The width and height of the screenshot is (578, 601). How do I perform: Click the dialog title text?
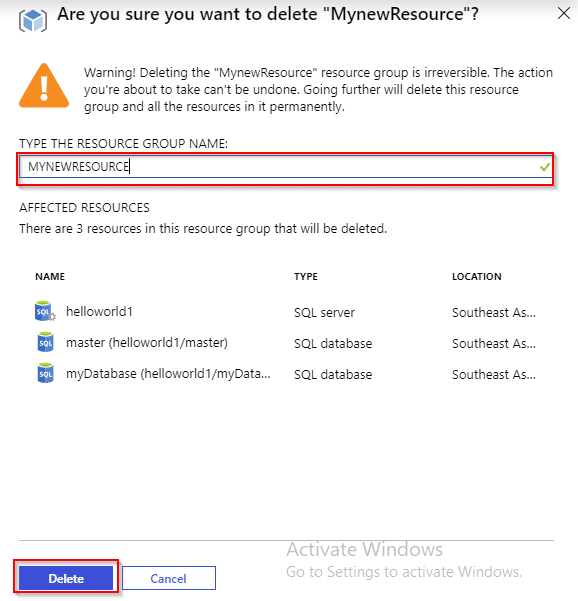(268, 15)
